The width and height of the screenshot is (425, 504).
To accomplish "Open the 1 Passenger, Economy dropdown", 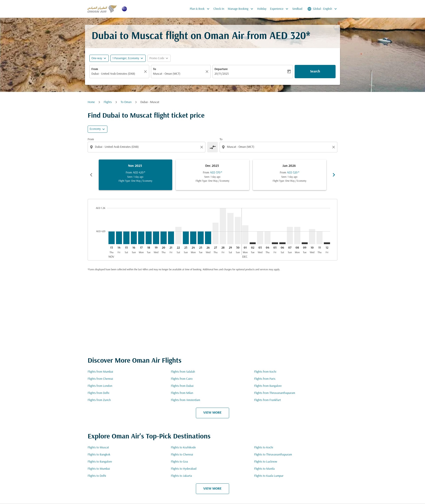I will tap(128, 58).
